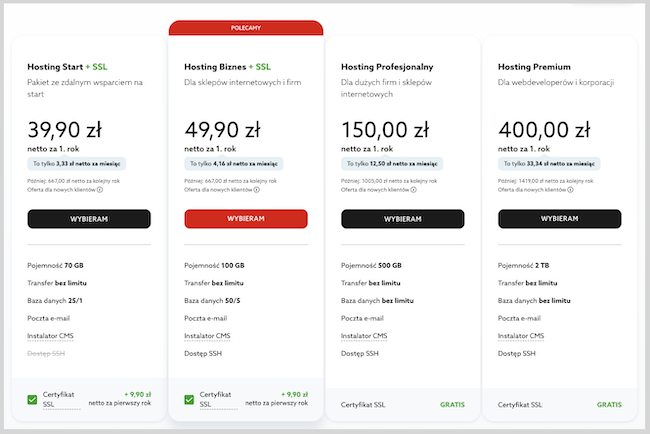Click Instalator CMS link in Hosting Start
The height and width of the screenshot is (434, 650).
tap(50, 336)
